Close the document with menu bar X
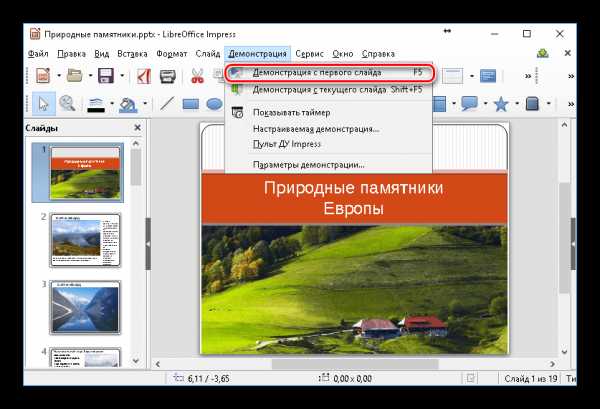600x409 pixels. (568, 53)
